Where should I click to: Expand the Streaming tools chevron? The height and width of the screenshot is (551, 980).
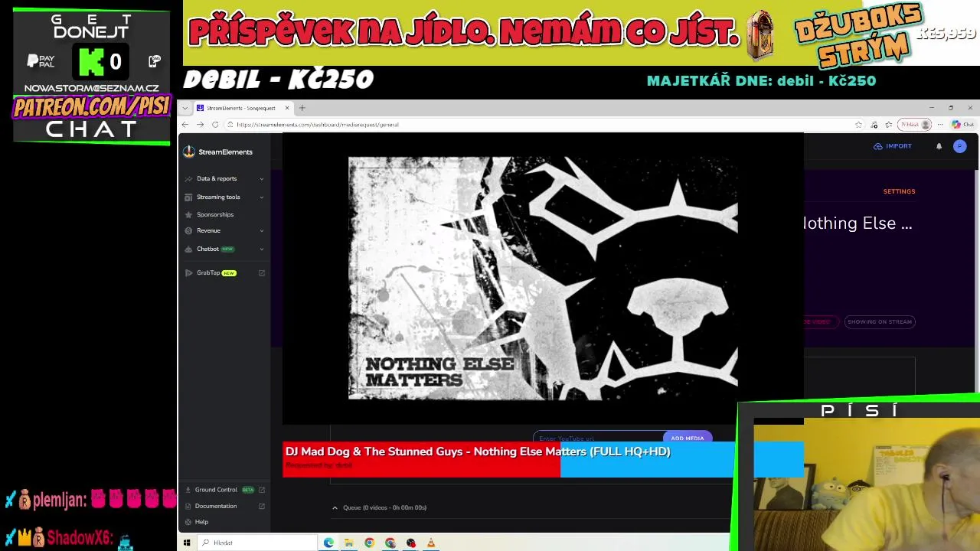(x=261, y=197)
